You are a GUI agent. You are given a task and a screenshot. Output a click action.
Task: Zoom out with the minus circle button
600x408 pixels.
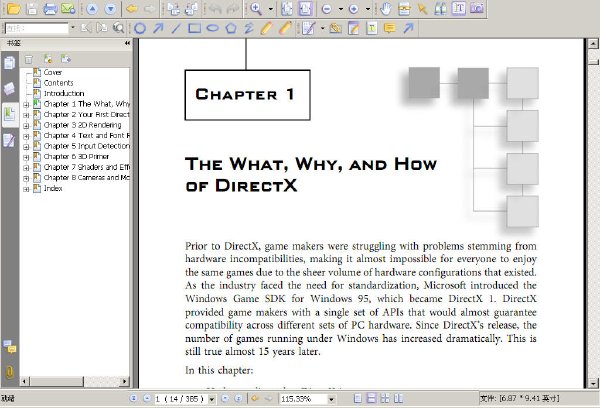pyautogui.click(x=326, y=9)
